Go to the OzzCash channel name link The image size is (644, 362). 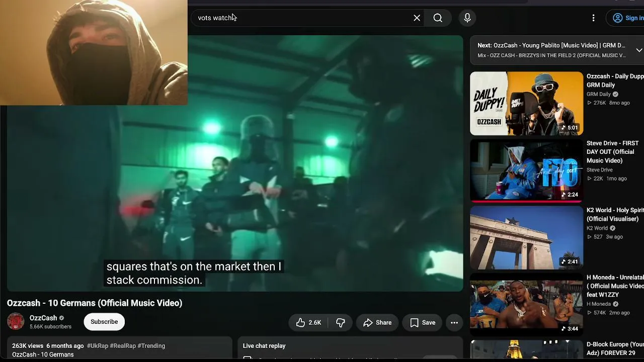click(43, 318)
